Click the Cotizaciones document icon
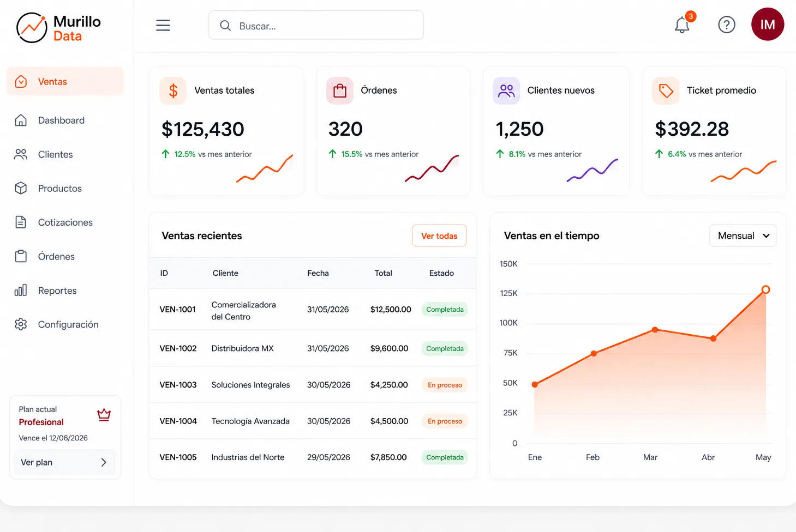This screenshot has height=532, width=796. (21, 222)
